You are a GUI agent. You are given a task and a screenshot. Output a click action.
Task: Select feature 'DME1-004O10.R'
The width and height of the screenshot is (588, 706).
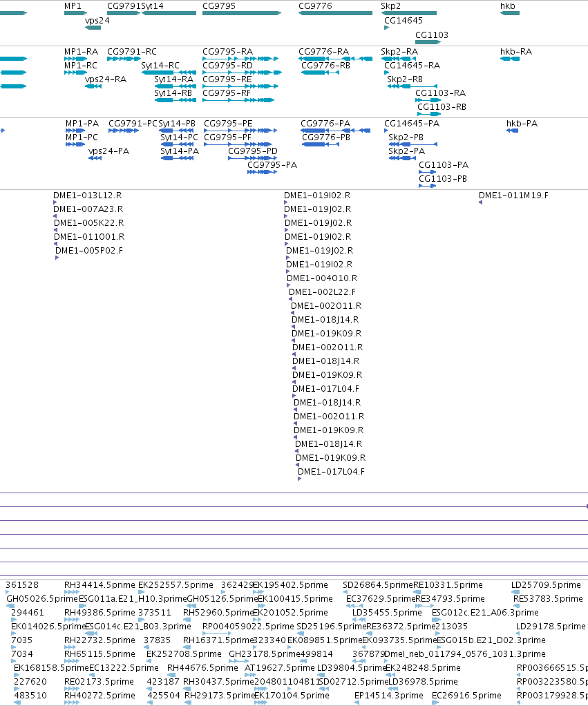323,278
